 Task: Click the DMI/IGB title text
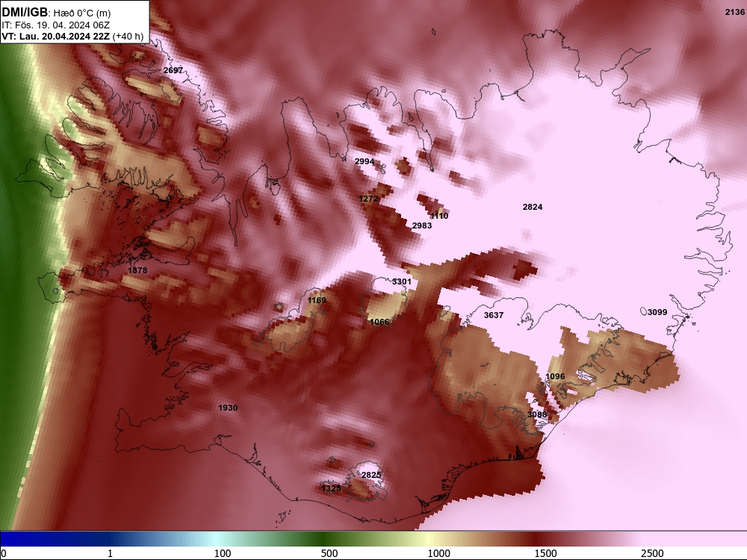(25, 13)
